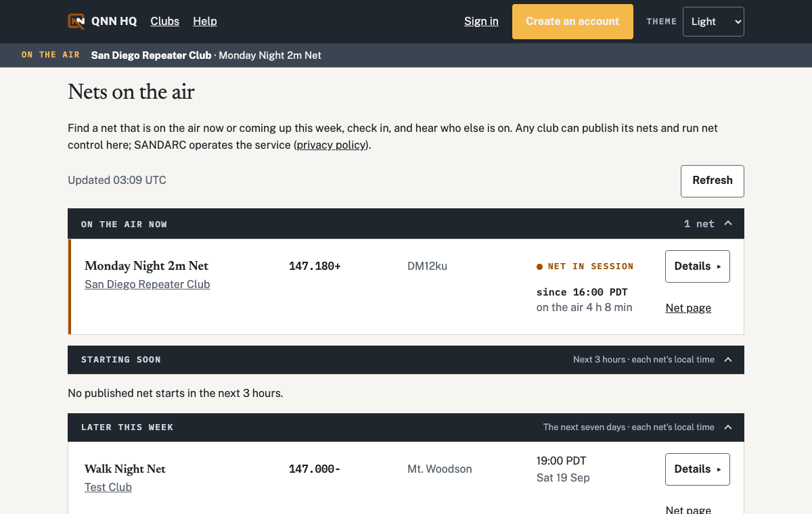
Task: Open Net page link for Monday Night 2m Net
Action: [688, 308]
